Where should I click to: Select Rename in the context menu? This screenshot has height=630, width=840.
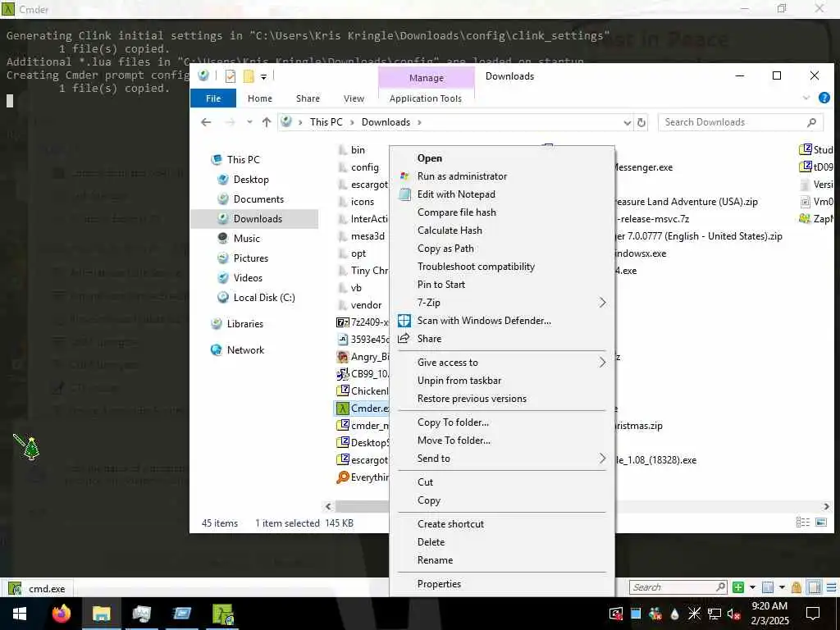coord(435,560)
